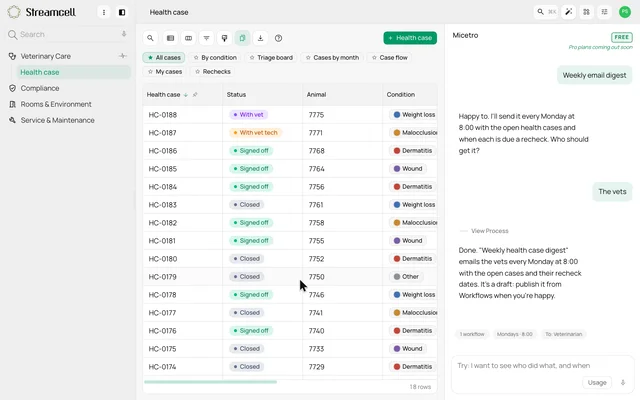This screenshot has width=640, height=400.
Task: Click the download export icon
Action: point(260,38)
